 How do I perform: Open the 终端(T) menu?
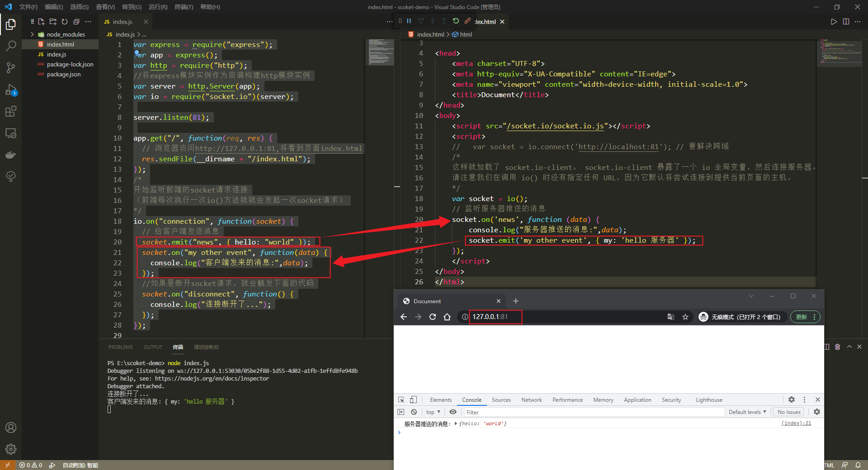coord(184,7)
